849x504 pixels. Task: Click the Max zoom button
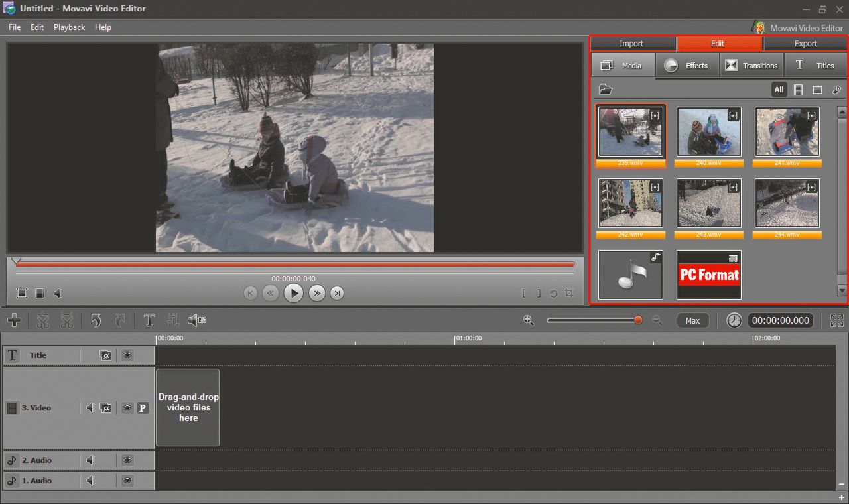click(x=692, y=320)
